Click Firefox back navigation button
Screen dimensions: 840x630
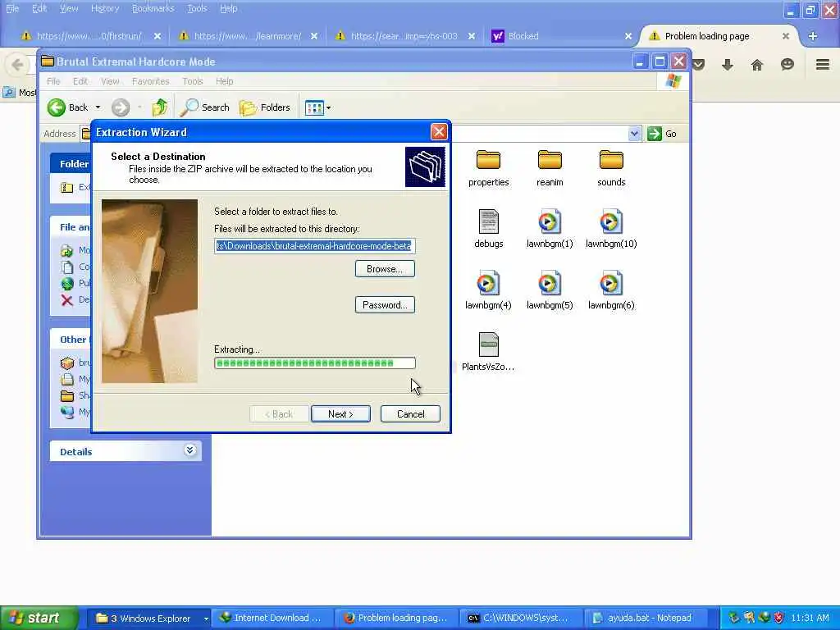point(17,65)
